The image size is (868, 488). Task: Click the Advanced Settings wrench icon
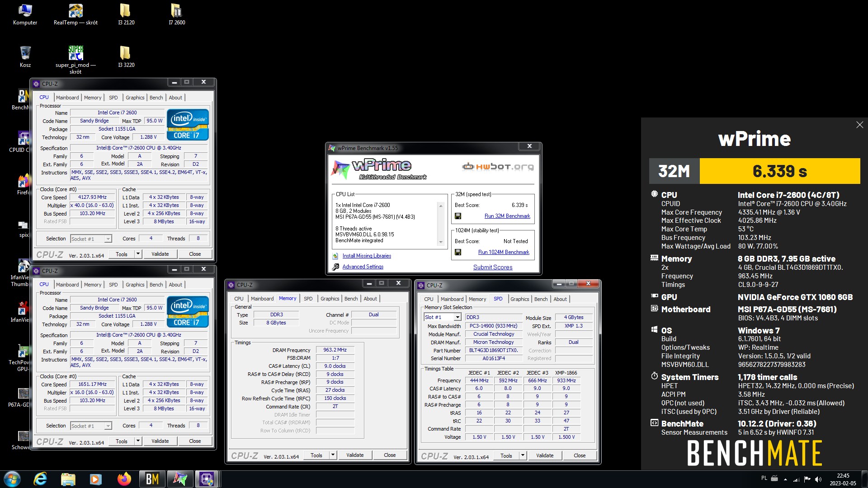(x=335, y=267)
